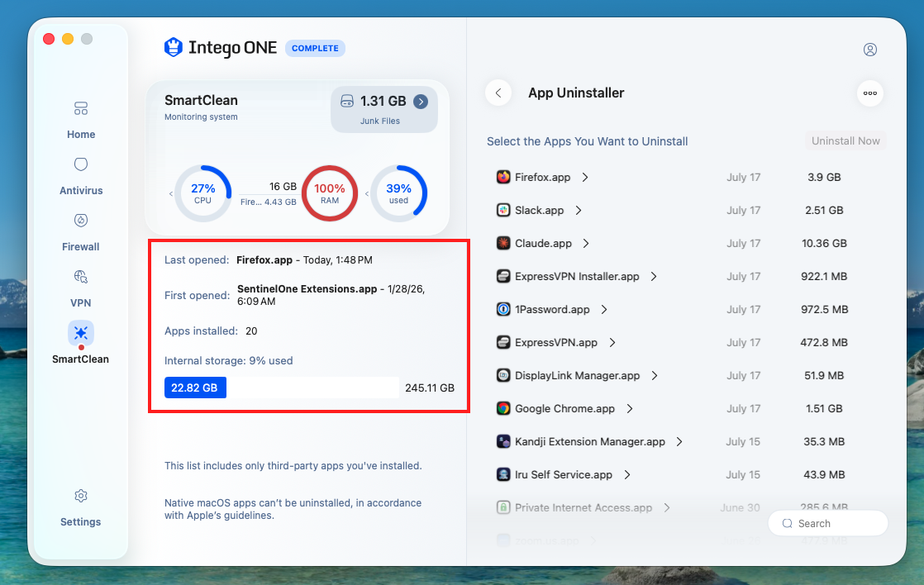Expand Google Chrome.app details chevron

coord(629,408)
